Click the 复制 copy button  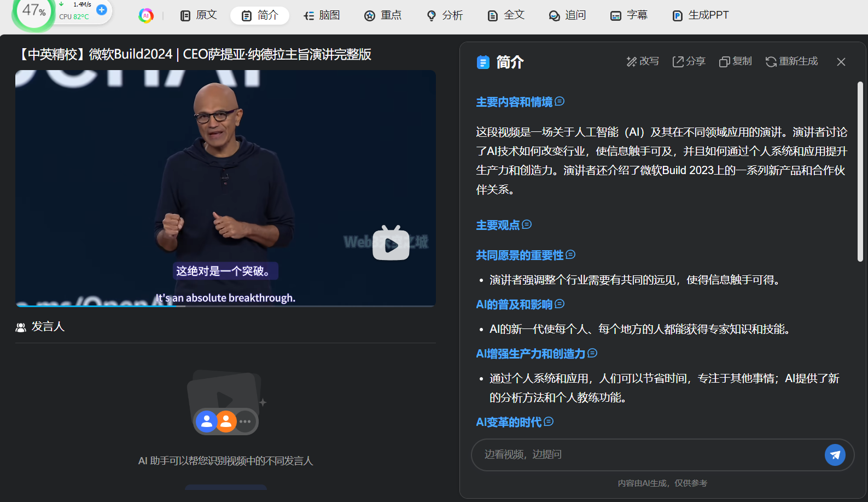pyautogui.click(x=736, y=61)
